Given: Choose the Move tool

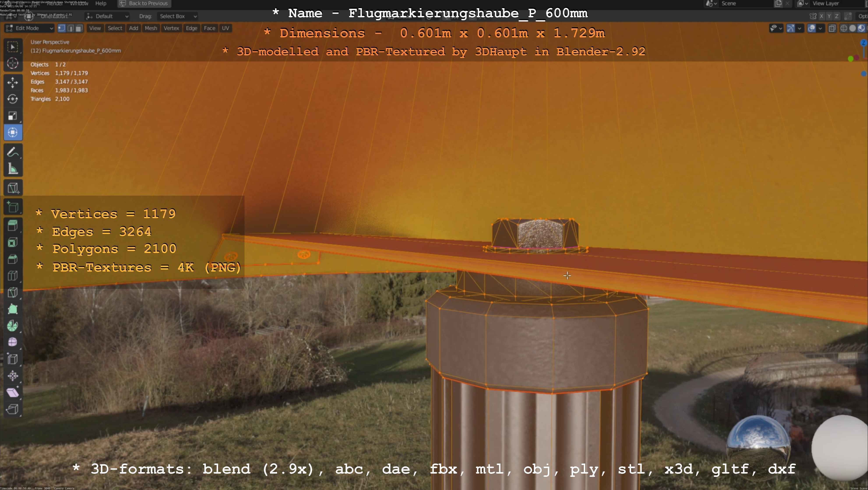Looking at the screenshot, I should pyautogui.click(x=13, y=83).
